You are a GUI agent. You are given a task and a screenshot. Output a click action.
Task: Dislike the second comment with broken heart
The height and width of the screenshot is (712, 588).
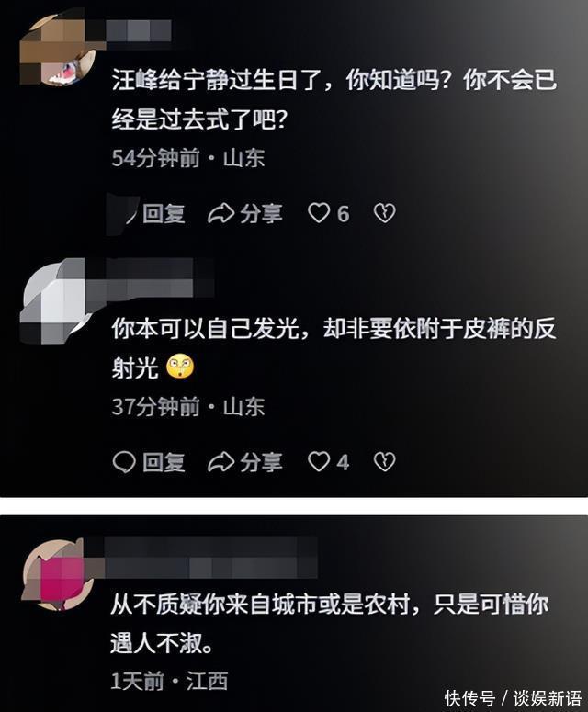click(385, 462)
